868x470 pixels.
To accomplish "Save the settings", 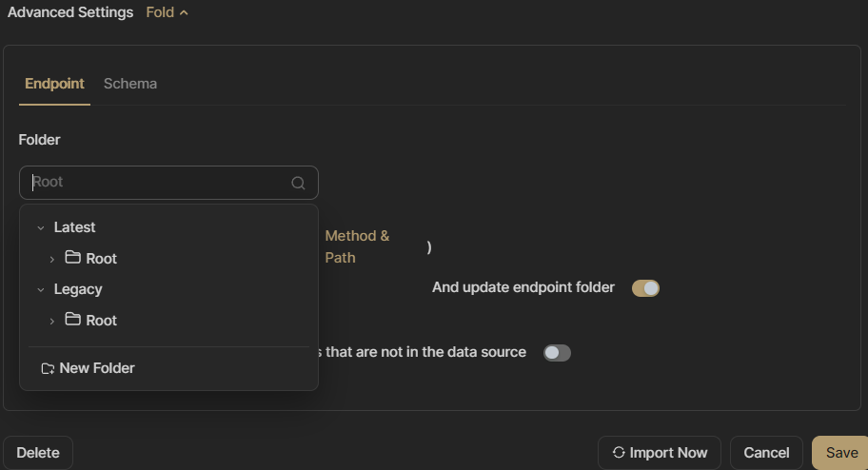I will 841,452.
